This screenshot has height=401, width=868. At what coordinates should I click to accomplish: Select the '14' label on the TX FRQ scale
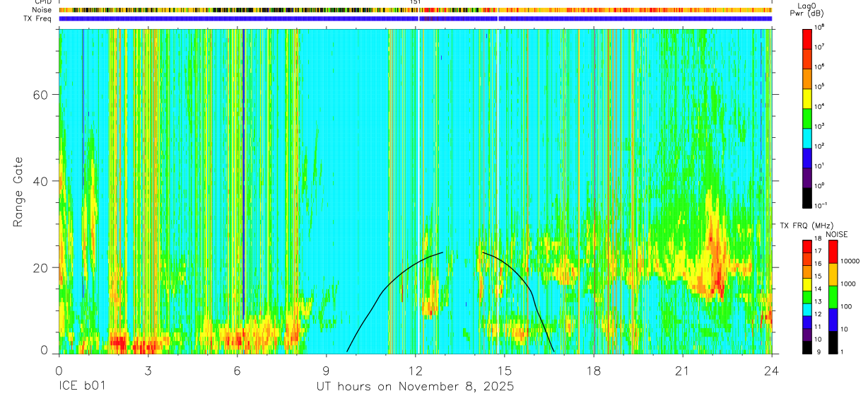[818, 289]
